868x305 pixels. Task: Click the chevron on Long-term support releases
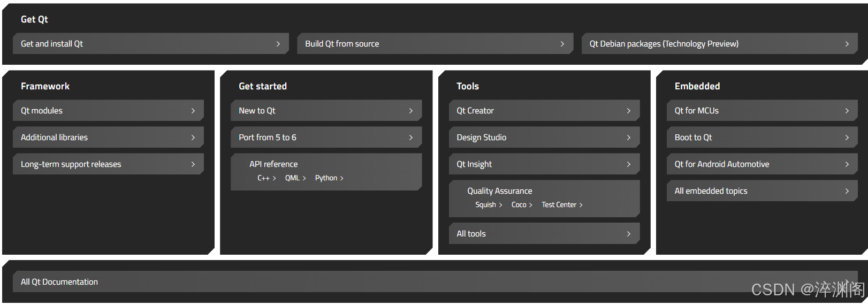[x=193, y=164]
